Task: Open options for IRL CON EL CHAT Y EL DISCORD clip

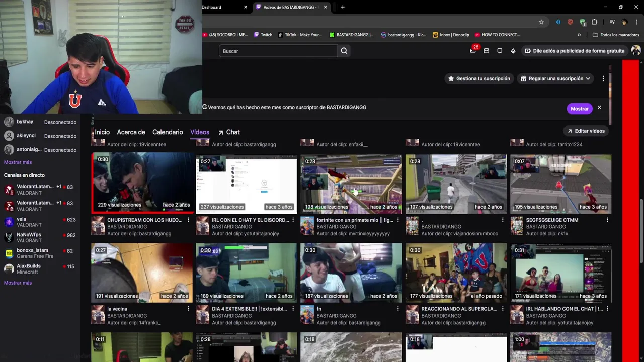Action: tap(293, 220)
